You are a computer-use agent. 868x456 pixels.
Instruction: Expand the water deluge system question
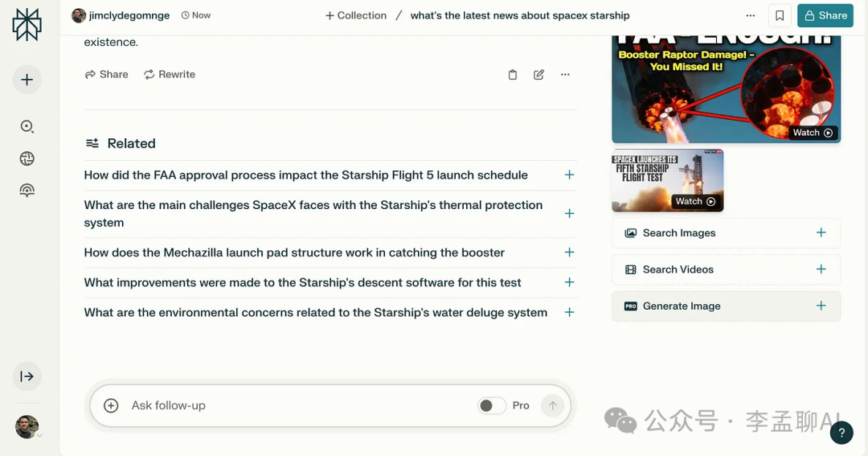click(569, 312)
